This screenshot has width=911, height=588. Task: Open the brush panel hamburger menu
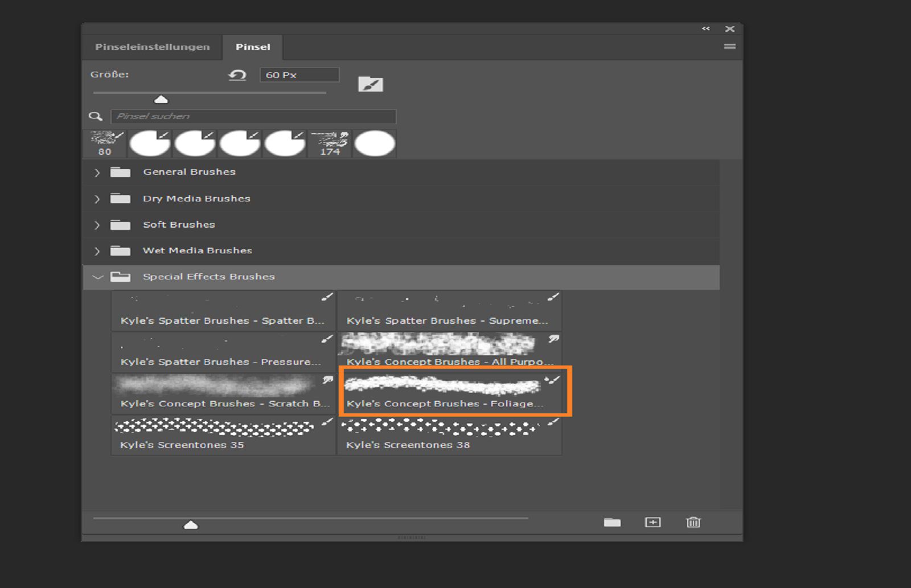tap(729, 47)
